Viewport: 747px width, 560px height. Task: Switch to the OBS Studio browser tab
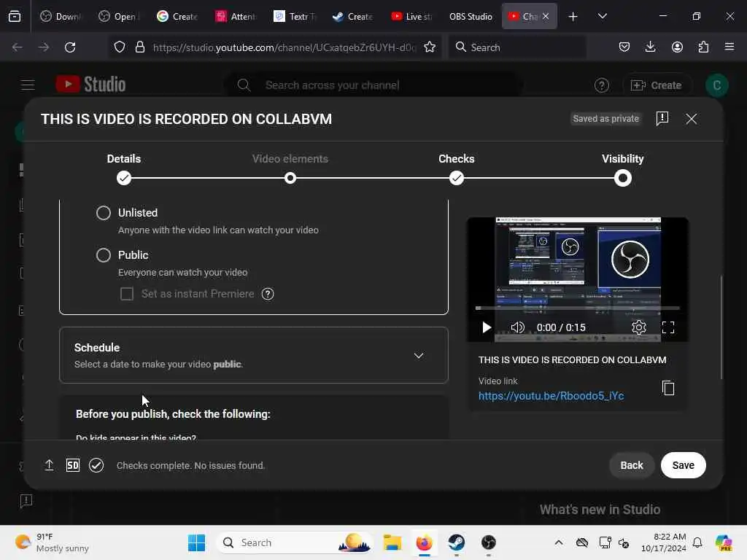point(471,16)
